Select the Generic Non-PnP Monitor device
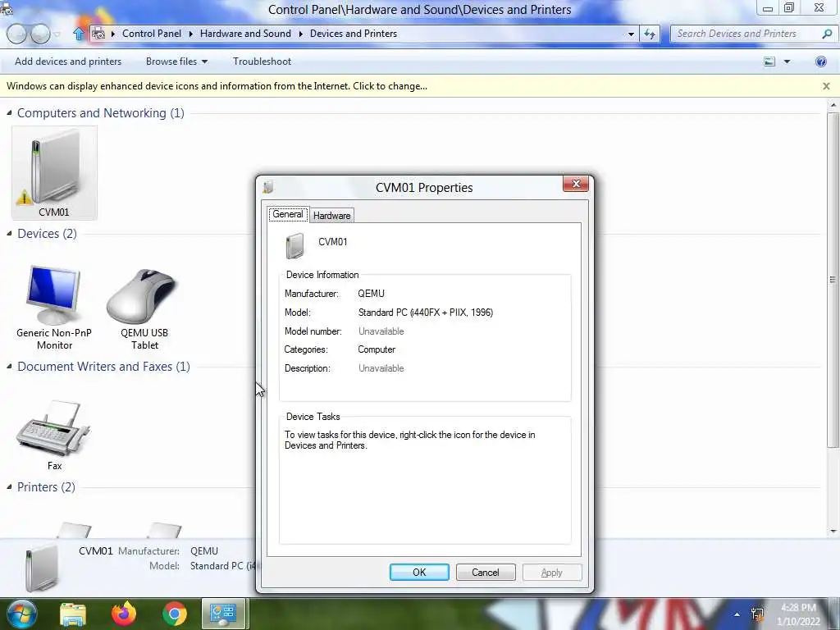840x630 pixels. point(54,308)
